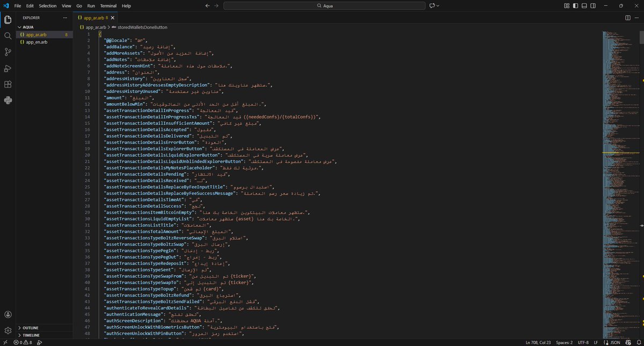Screen dimensions: 644x346
Task: Go back with the left arrow
Action: (207, 5)
